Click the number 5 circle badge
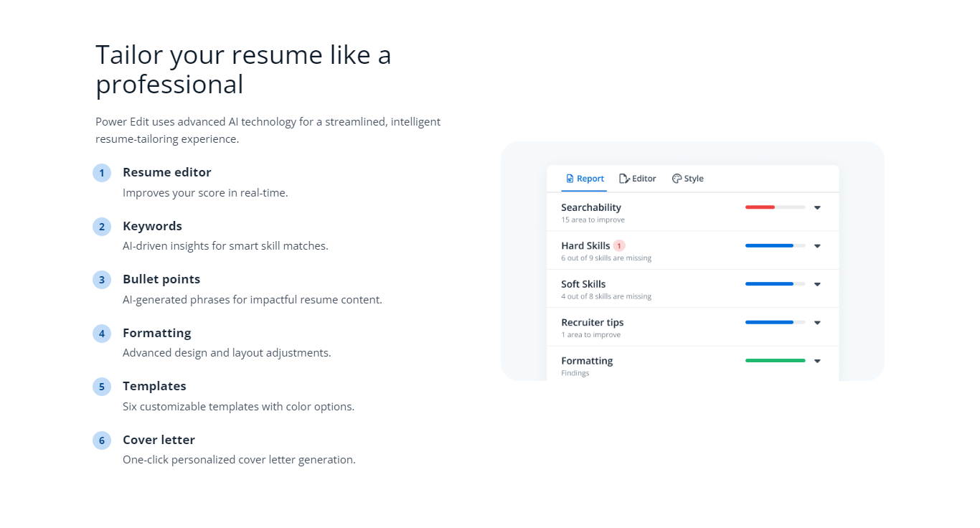Viewport: 980px width, 528px height. tap(102, 387)
